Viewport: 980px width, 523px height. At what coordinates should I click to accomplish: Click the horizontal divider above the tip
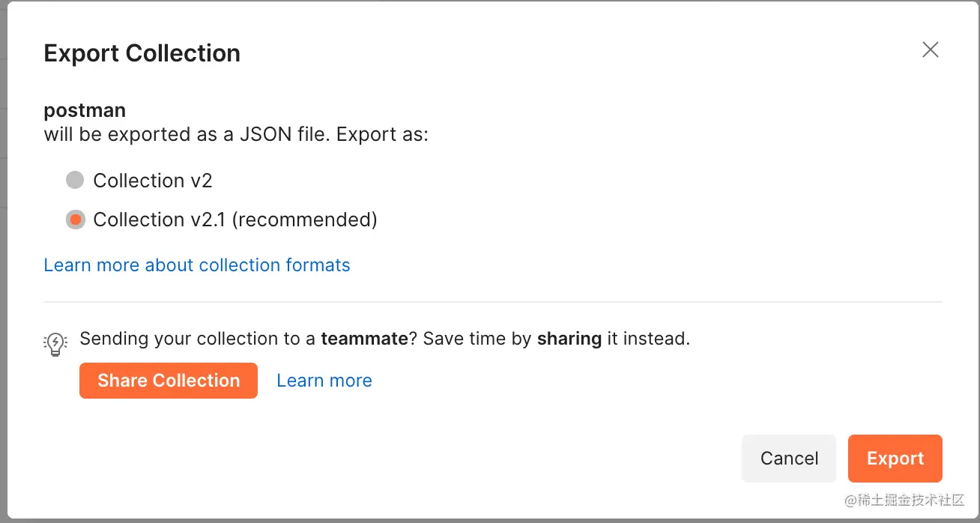tap(492, 302)
